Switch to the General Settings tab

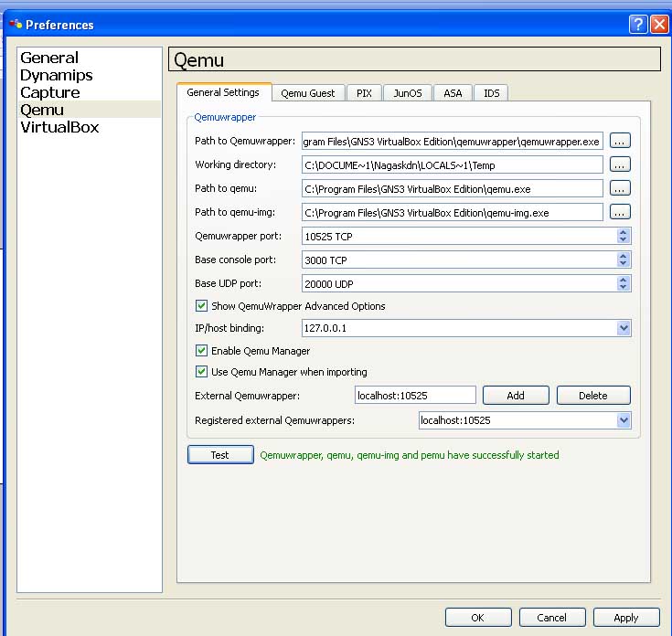tap(223, 92)
